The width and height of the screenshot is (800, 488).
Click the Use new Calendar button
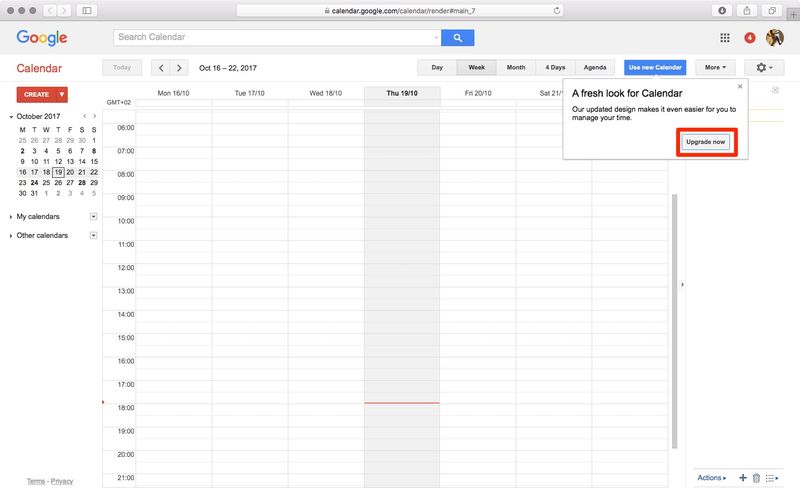tap(655, 67)
